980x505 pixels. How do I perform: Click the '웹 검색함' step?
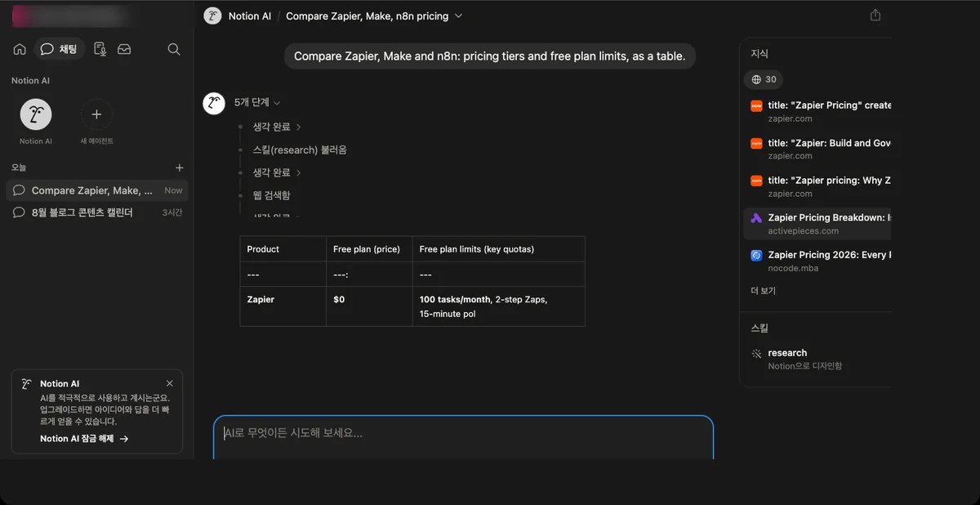pyautogui.click(x=271, y=195)
